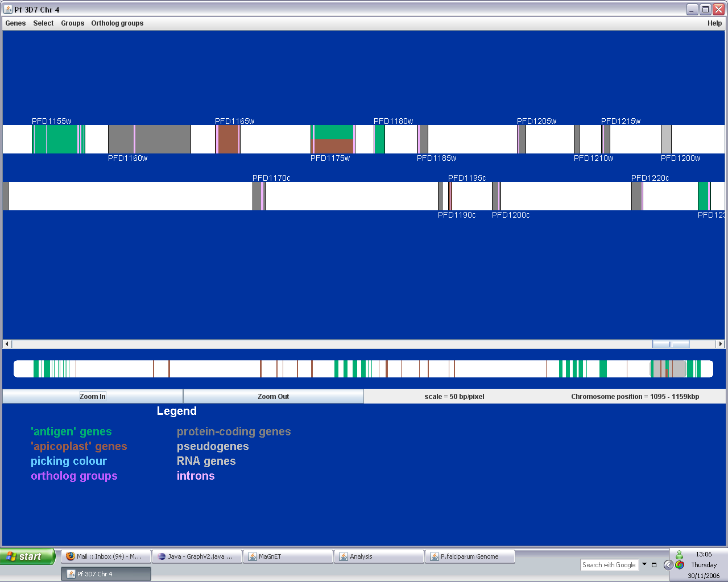Screen dimensions: 728x582
Task: Click the horizontal scrollbar left arrow
Action: tap(7, 344)
